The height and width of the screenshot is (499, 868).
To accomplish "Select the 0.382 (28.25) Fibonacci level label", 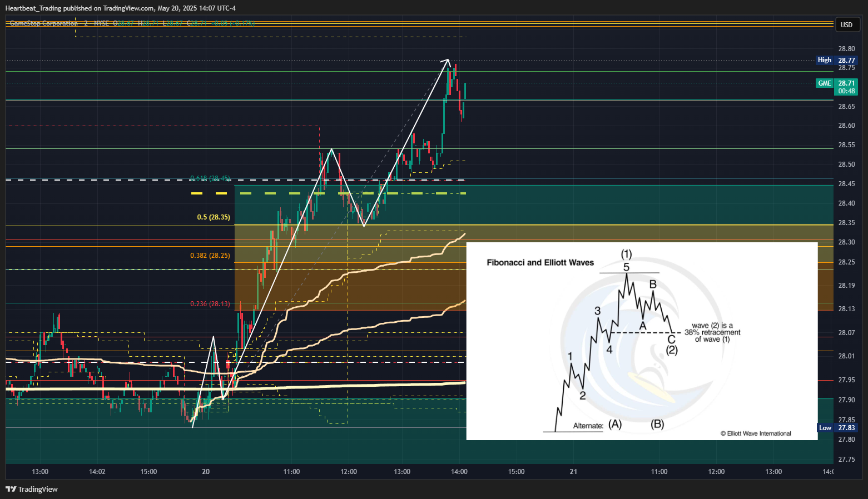I will [x=210, y=256].
